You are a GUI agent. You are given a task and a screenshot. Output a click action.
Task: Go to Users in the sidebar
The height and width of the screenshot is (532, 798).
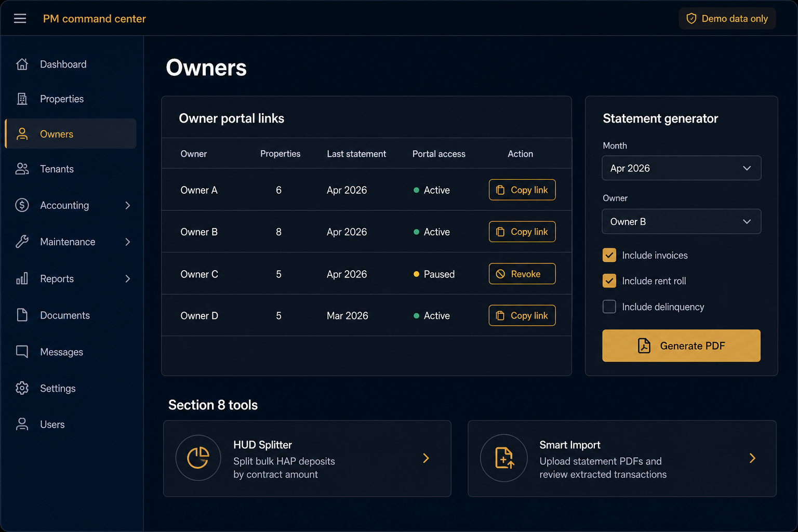click(71, 424)
